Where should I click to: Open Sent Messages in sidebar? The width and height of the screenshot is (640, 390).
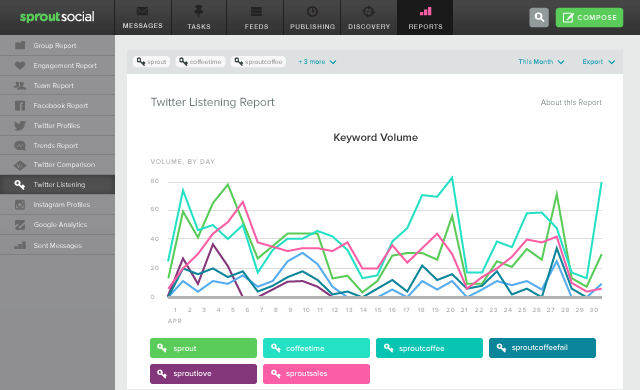(x=57, y=245)
